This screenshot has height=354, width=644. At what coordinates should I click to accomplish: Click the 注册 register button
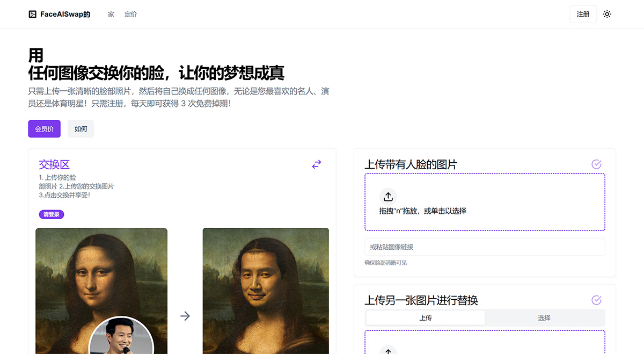[583, 14]
